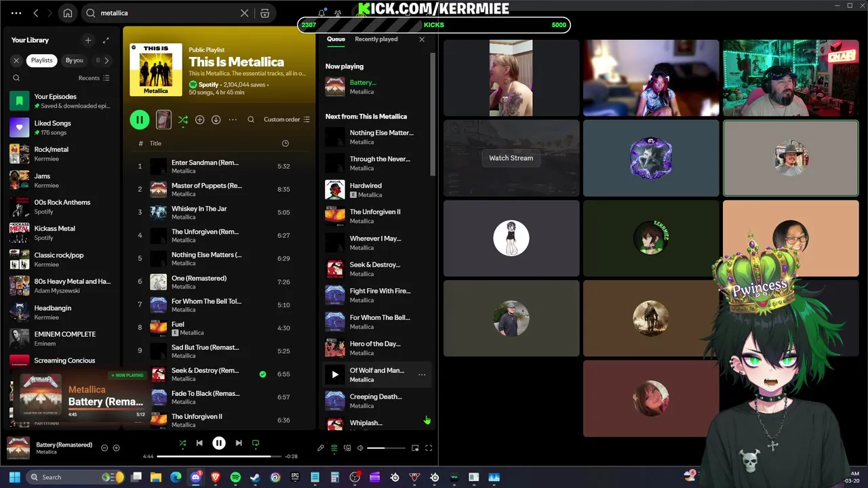Select Hardwired in queue
Viewport: 868px width, 488px height.
coord(376,190)
